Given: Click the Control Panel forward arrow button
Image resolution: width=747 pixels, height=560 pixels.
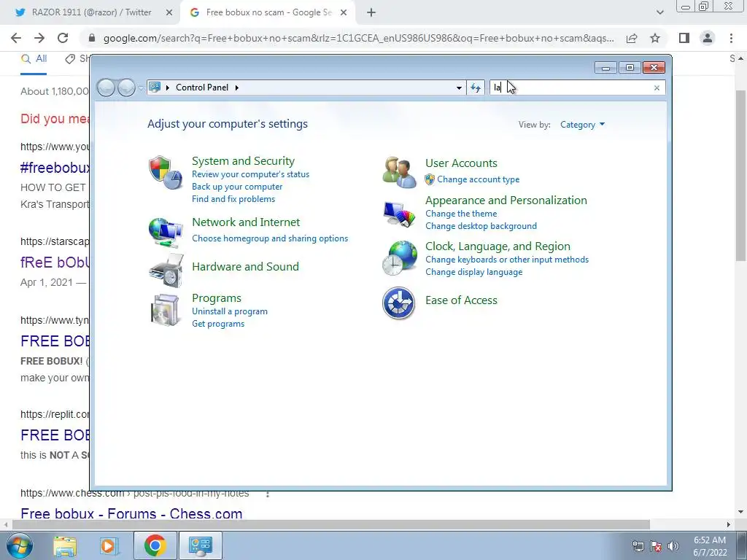Looking at the screenshot, I should (126, 87).
